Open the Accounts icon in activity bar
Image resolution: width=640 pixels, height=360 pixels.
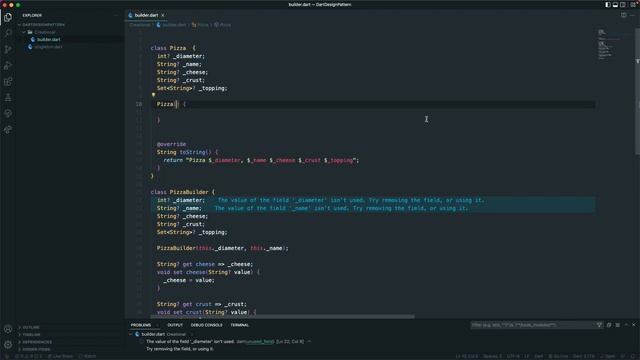[x=8, y=329]
